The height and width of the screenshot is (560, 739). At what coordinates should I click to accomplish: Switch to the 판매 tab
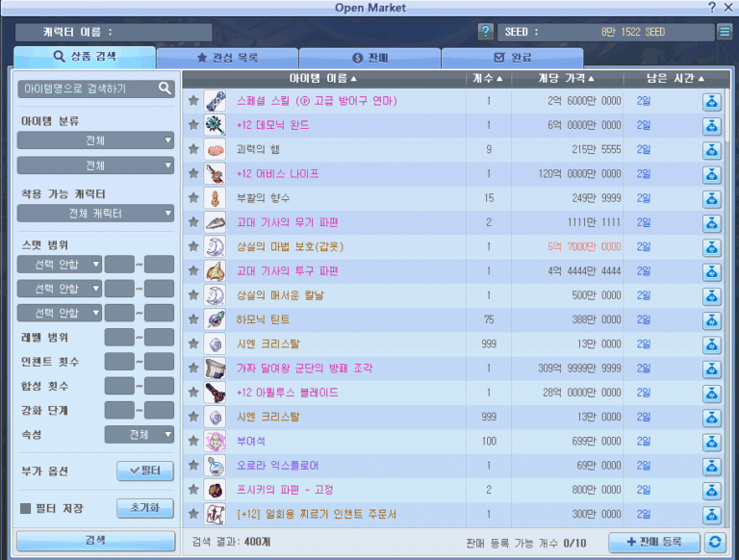pos(369,58)
